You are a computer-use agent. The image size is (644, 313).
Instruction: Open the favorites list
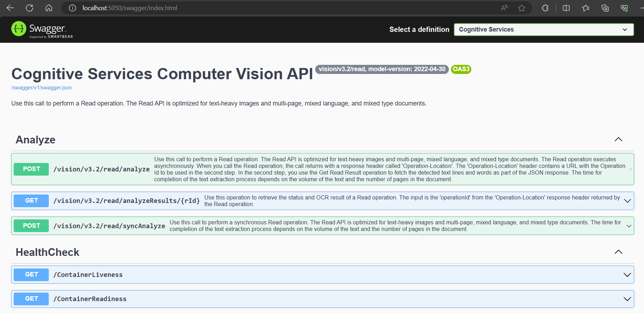click(585, 8)
